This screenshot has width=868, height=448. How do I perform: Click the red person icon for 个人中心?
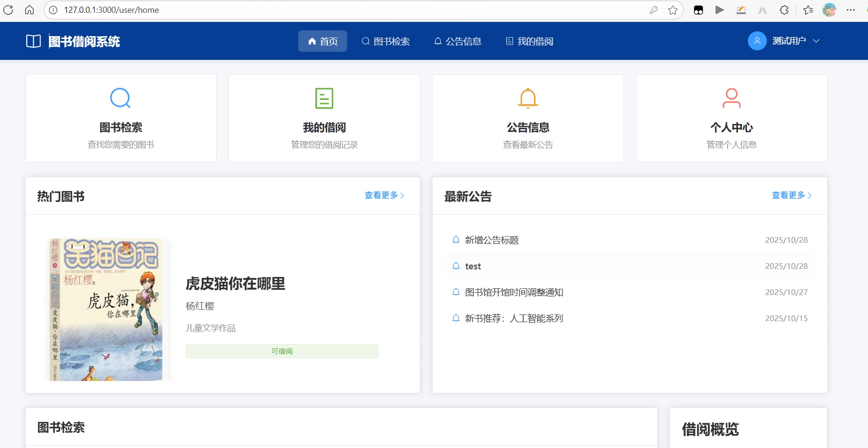731,98
